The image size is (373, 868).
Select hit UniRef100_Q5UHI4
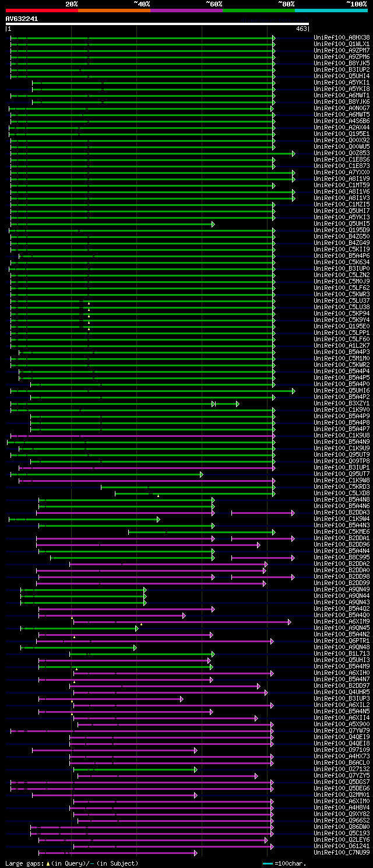click(x=342, y=76)
